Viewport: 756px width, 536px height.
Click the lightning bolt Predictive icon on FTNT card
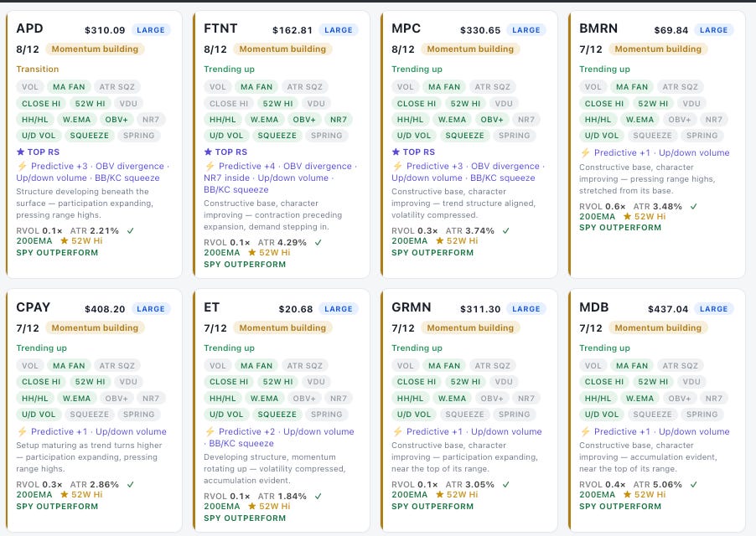(210, 166)
